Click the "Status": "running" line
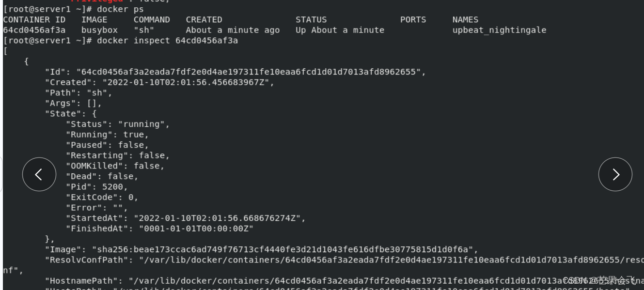 118,124
